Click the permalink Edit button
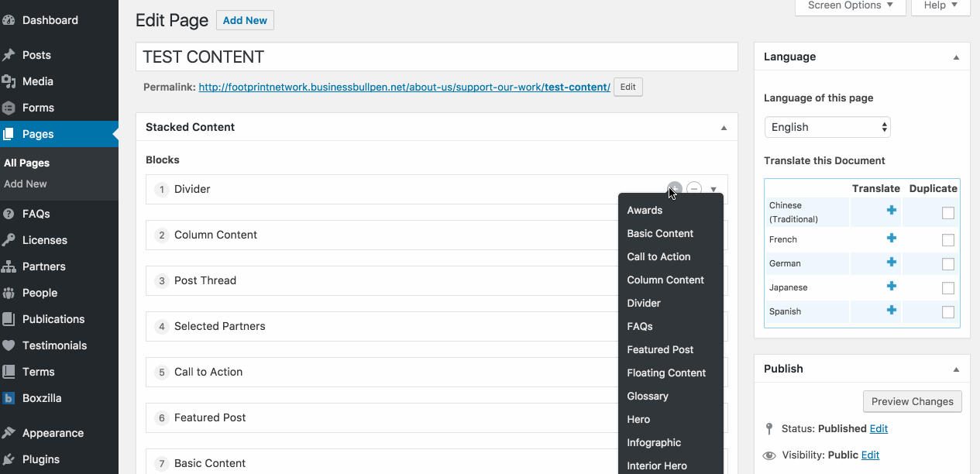This screenshot has height=474, width=980. coord(628,87)
